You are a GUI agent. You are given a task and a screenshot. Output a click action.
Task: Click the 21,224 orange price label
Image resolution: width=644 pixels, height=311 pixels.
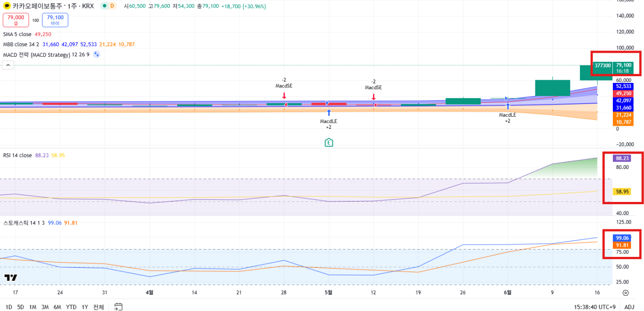[x=623, y=115]
